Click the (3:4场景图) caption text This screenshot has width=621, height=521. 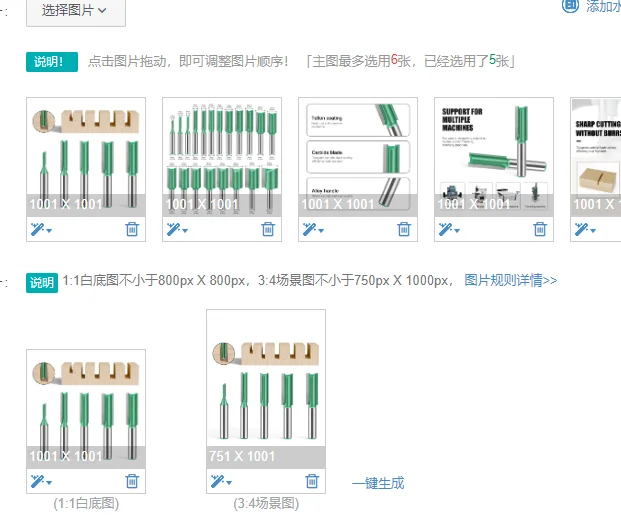[266, 504]
